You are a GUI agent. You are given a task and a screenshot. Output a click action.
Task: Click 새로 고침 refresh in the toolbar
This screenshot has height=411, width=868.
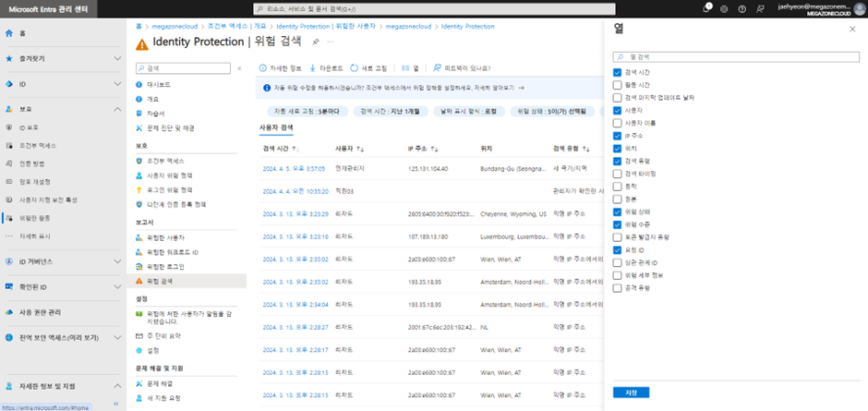click(x=368, y=68)
